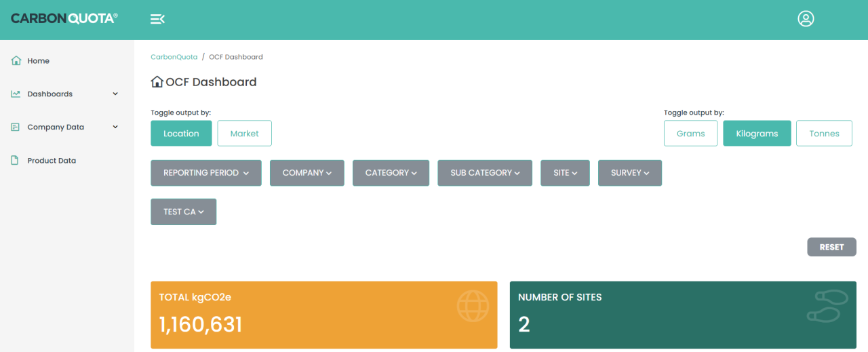This screenshot has height=352, width=868.
Task: Switch output units to Tonnes
Action: (x=824, y=134)
